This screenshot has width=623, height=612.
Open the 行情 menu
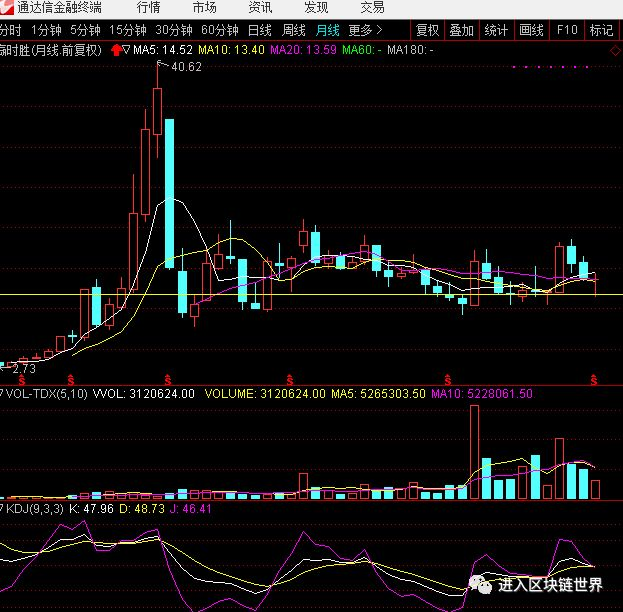pos(149,8)
